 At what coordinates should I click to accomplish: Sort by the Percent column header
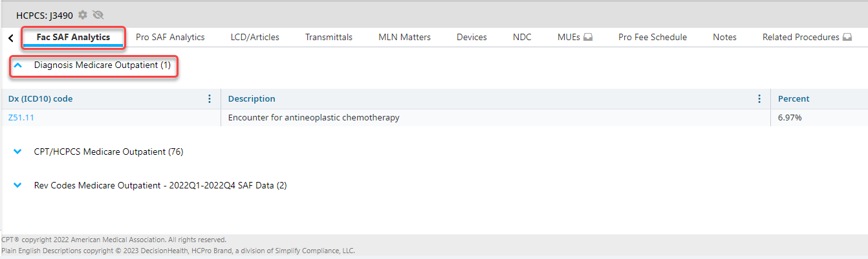coord(794,99)
